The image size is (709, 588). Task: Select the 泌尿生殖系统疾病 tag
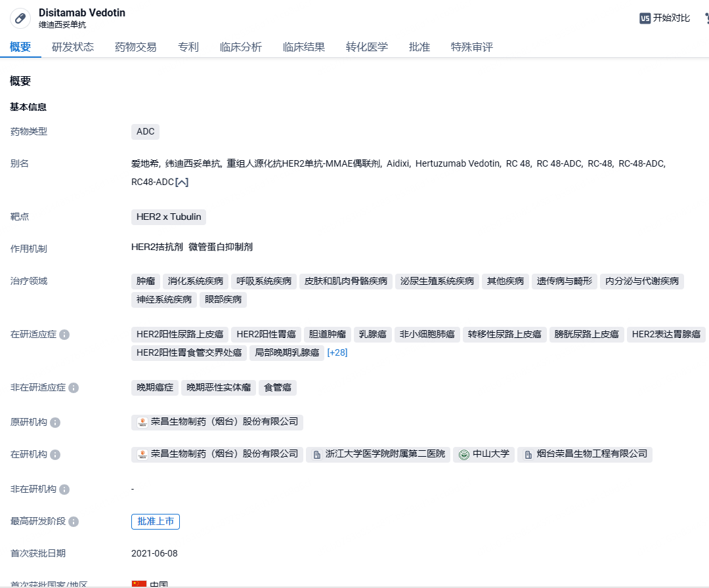[437, 281]
